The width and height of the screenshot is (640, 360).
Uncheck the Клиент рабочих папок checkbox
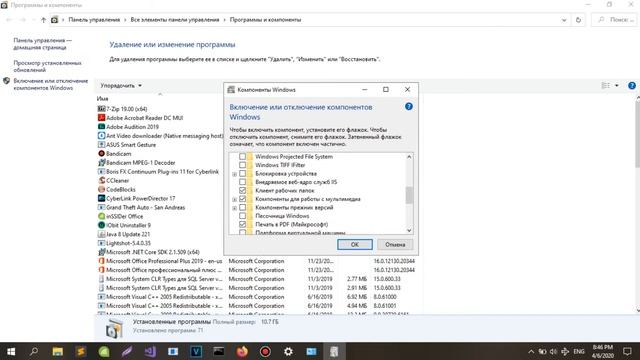point(242,191)
